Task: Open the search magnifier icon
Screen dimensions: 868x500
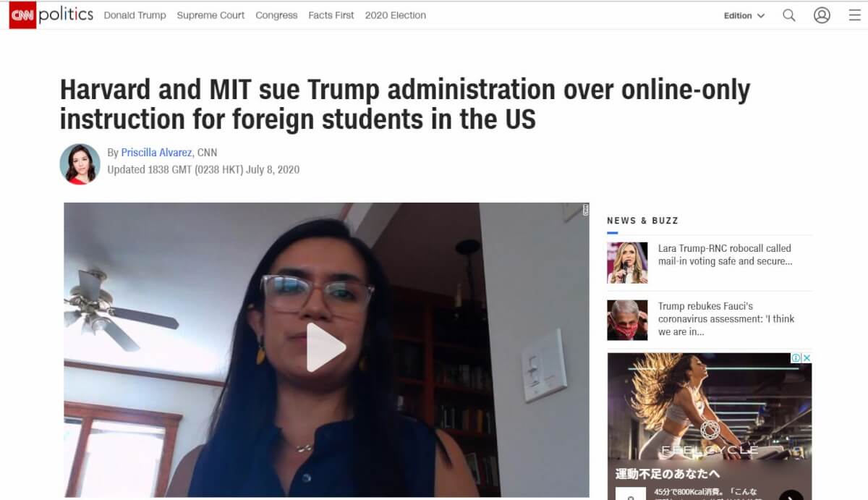Action: click(x=789, y=15)
